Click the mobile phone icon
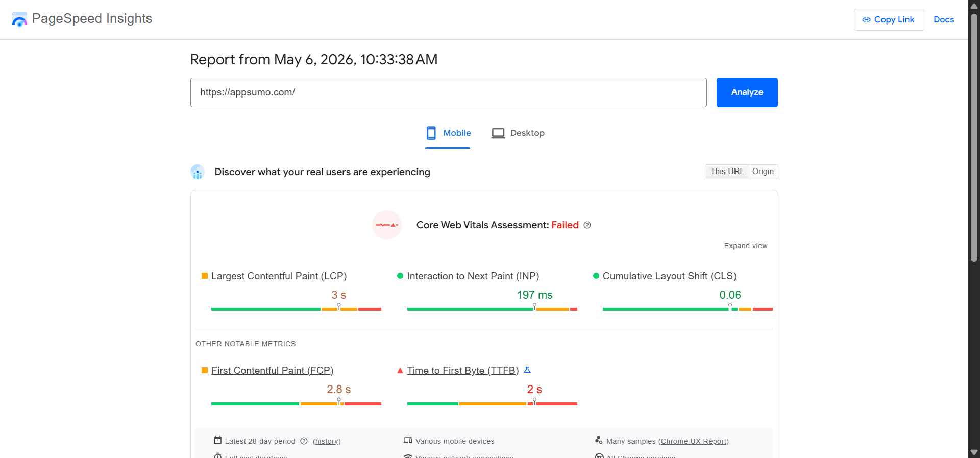The width and height of the screenshot is (980, 458). (x=431, y=133)
